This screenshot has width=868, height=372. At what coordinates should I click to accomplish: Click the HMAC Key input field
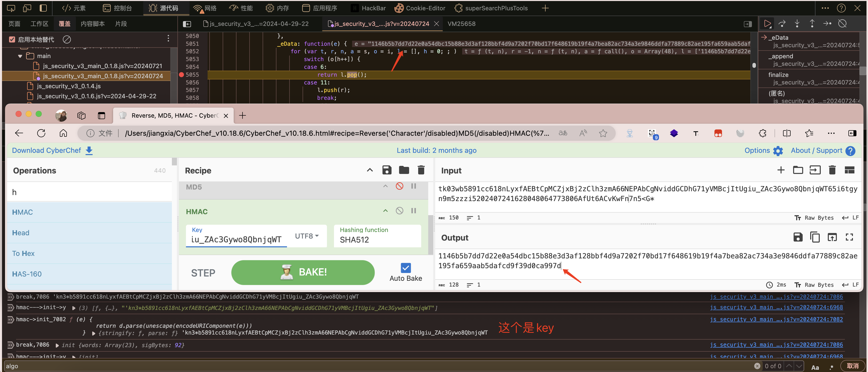coord(236,240)
